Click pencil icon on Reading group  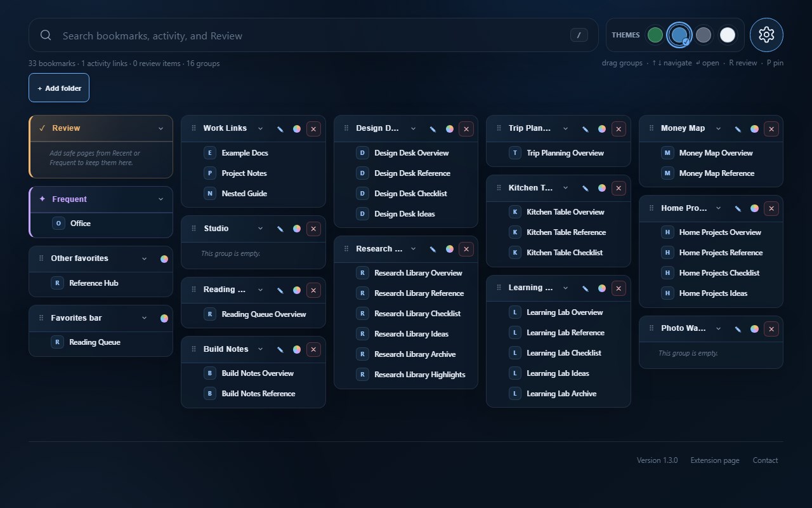click(x=280, y=290)
